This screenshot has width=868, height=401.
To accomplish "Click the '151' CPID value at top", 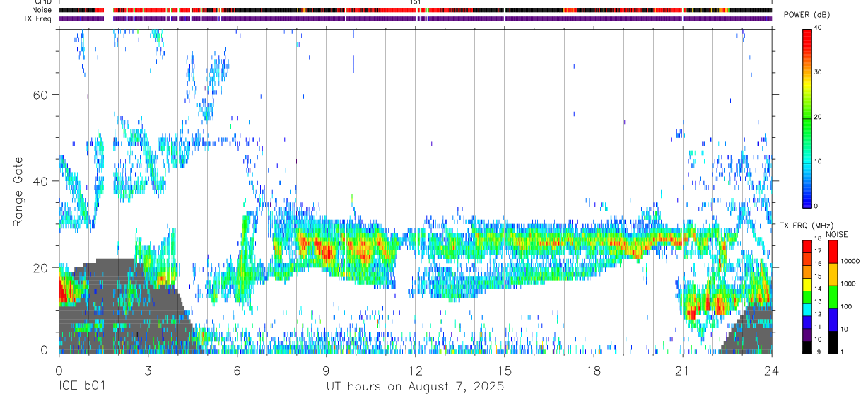I will (416, 2).
